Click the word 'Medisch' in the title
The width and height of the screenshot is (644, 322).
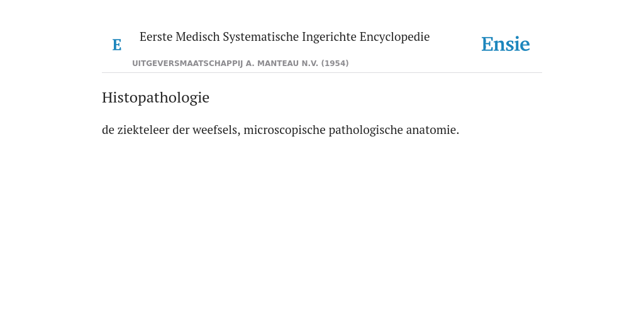click(x=197, y=36)
